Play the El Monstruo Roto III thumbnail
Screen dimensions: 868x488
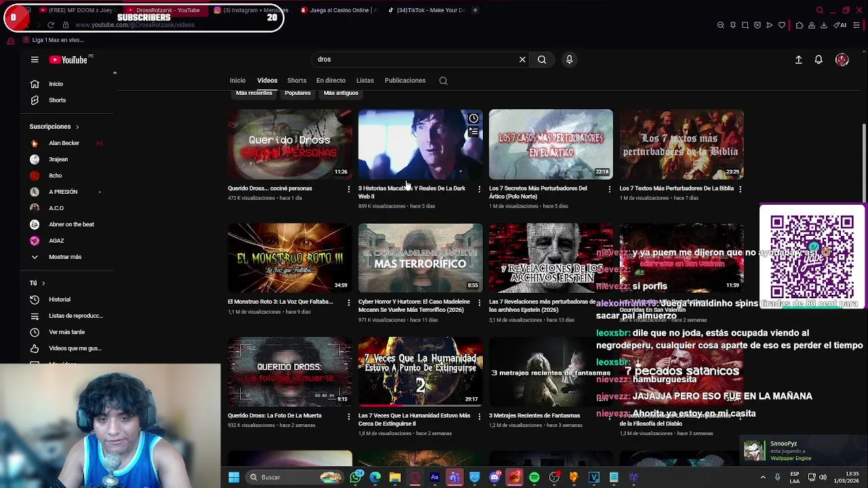click(290, 258)
